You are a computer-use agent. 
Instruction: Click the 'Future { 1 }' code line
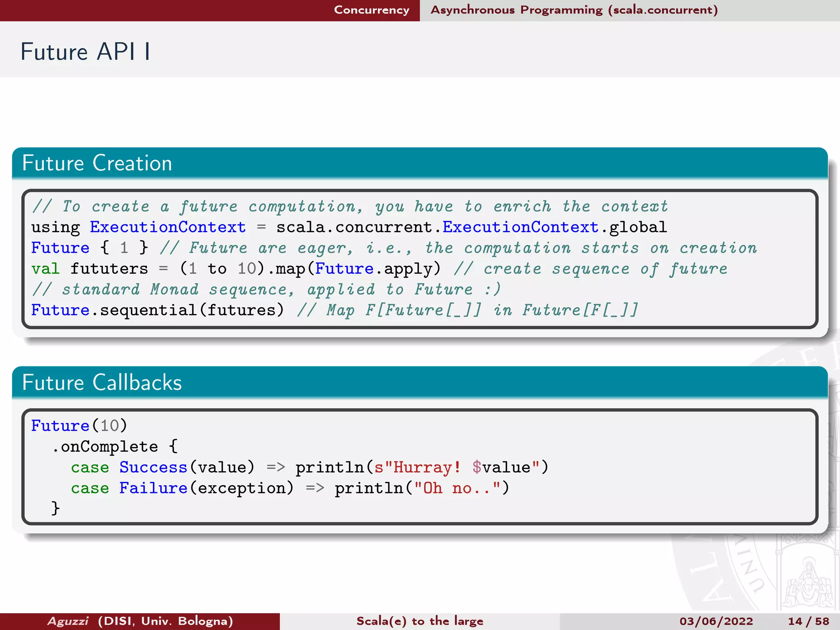[394, 248]
